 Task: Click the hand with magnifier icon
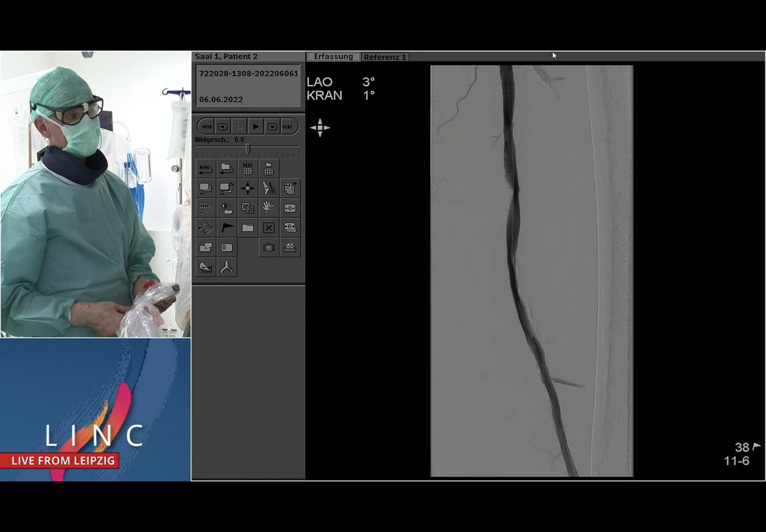click(x=269, y=208)
